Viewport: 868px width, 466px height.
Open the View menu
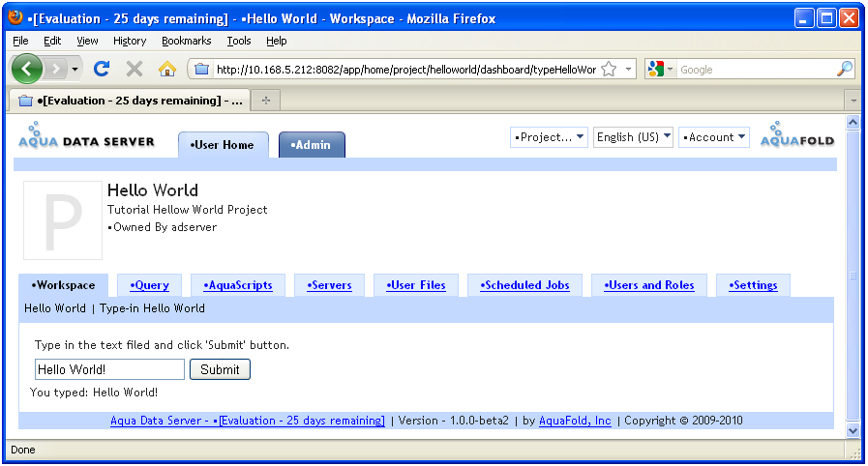coord(87,41)
